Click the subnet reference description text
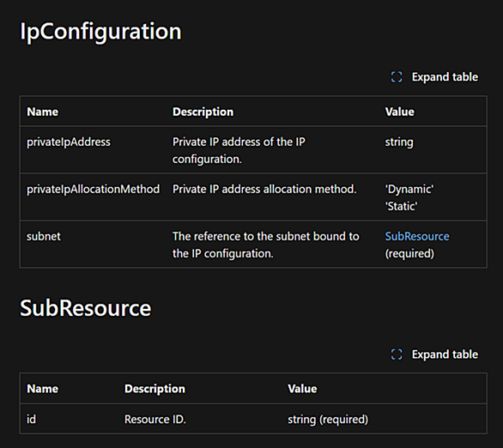 [x=266, y=245]
